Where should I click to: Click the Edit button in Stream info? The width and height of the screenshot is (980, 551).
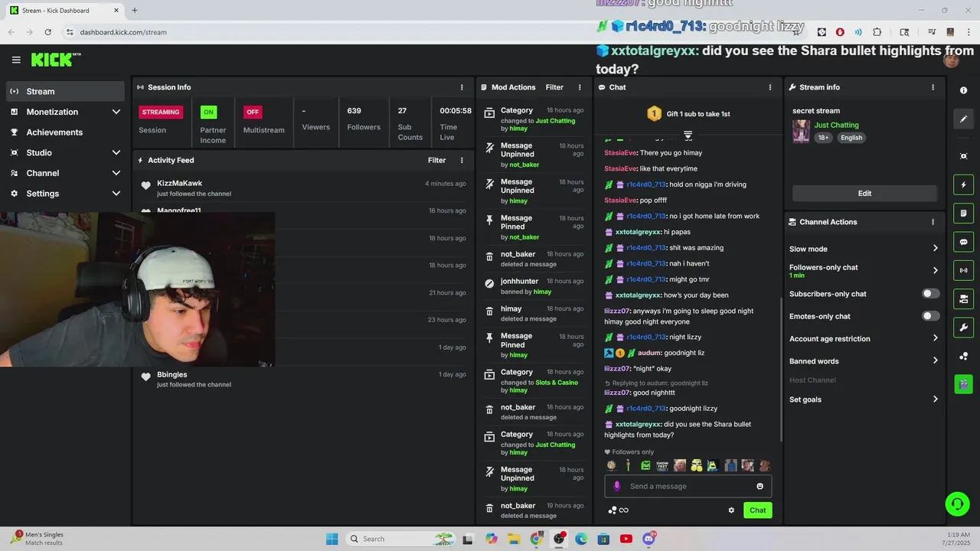[864, 194]
